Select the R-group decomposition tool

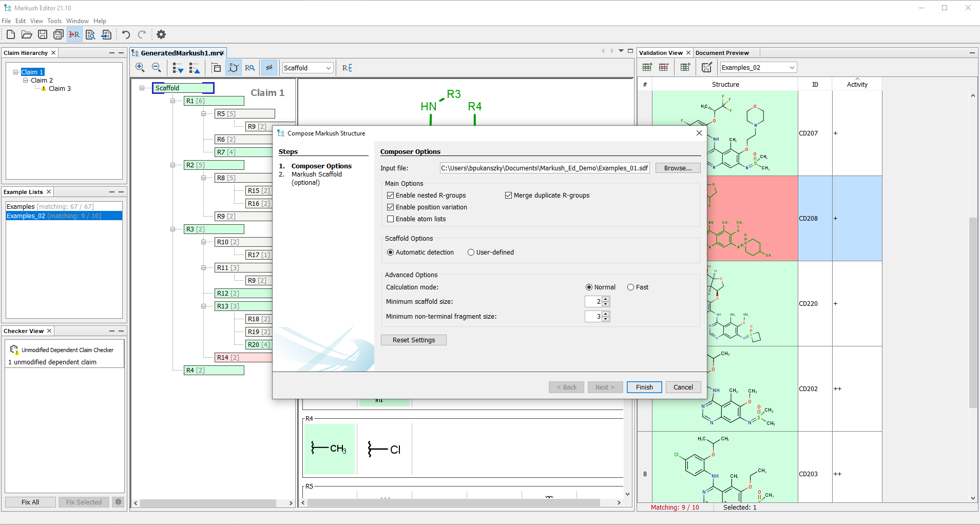point(74,34)
